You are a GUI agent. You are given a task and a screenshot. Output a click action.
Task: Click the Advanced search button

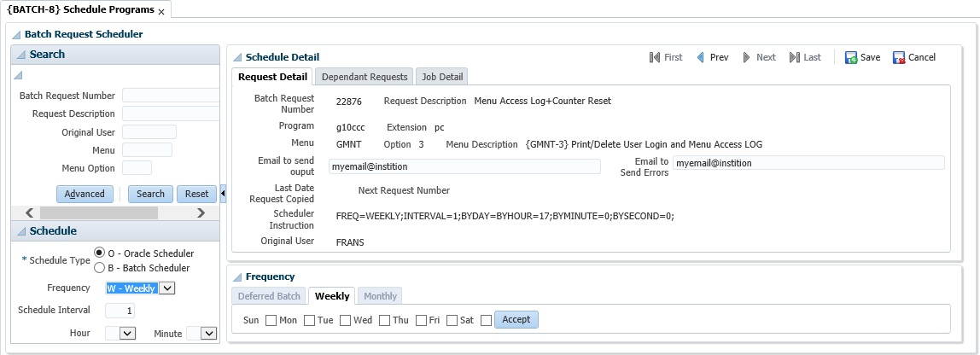tap(85, 194)
